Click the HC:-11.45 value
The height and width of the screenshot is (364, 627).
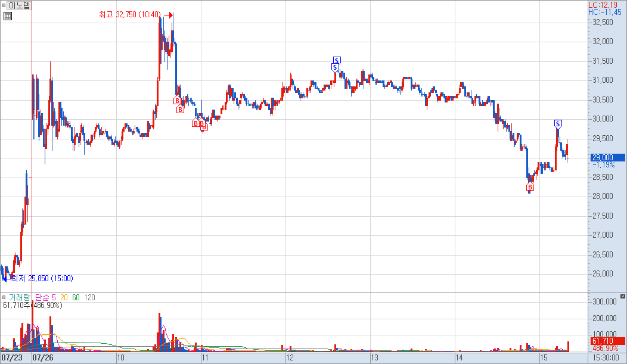[605, 13]
